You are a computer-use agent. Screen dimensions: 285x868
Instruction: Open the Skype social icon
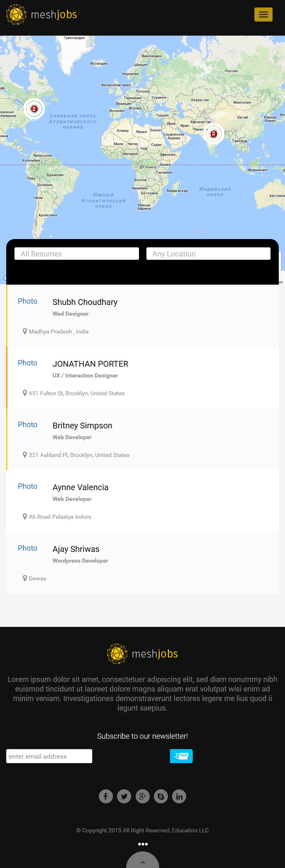click(161, 796)
